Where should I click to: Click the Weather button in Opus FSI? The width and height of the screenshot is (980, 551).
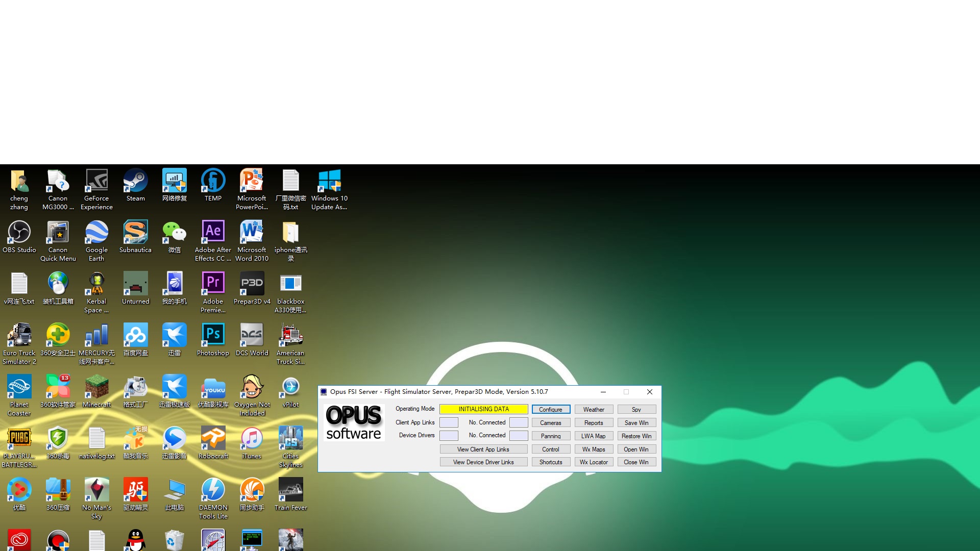(x=594, y=409)
